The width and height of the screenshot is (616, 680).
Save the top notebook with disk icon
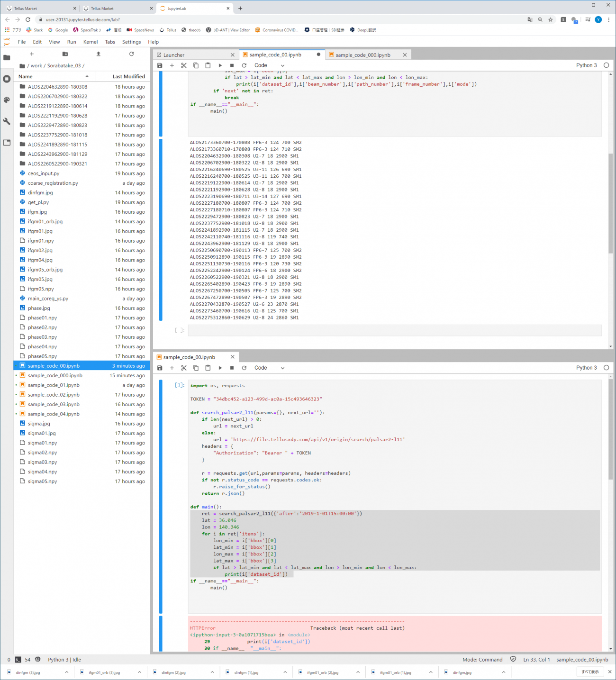pos(160,65)
